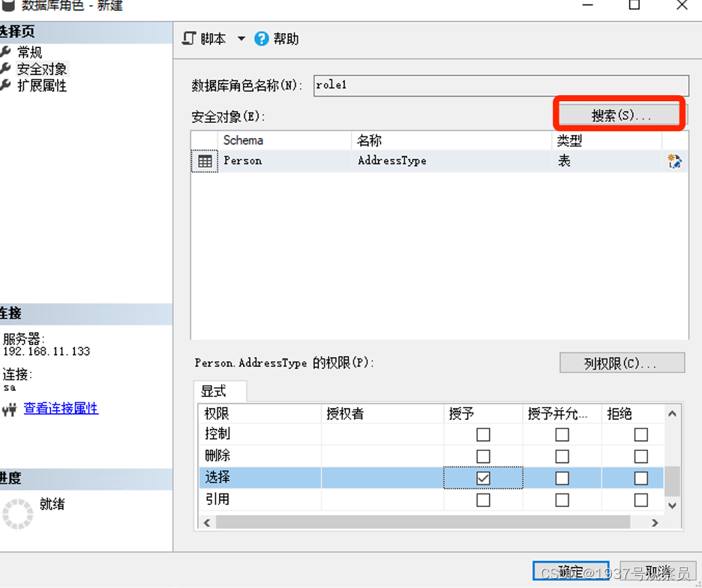This screenshot has height=588, width=702.
Task: Click the vertical scrollbar thumb in permissions
Action: [x=672, y=481]
